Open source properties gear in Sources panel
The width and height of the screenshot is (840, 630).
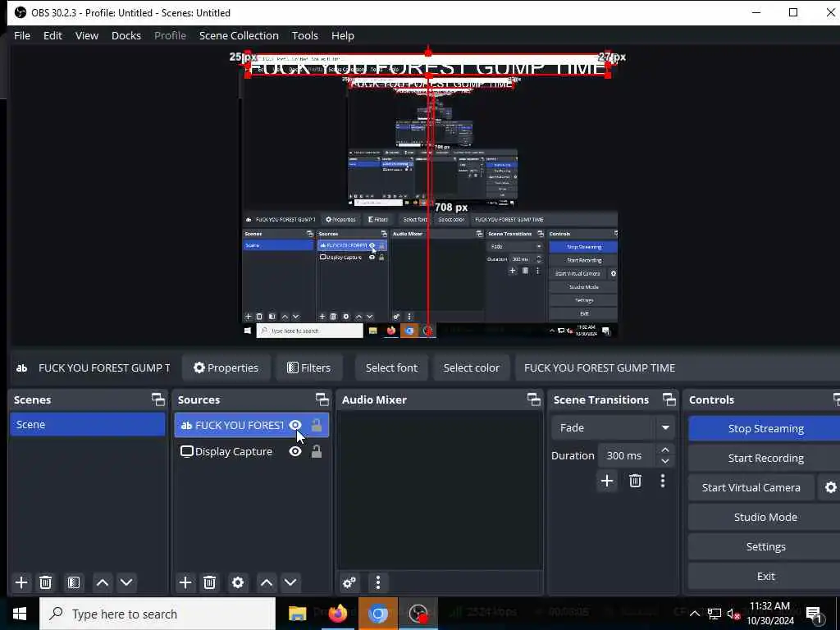coord(238,582)
